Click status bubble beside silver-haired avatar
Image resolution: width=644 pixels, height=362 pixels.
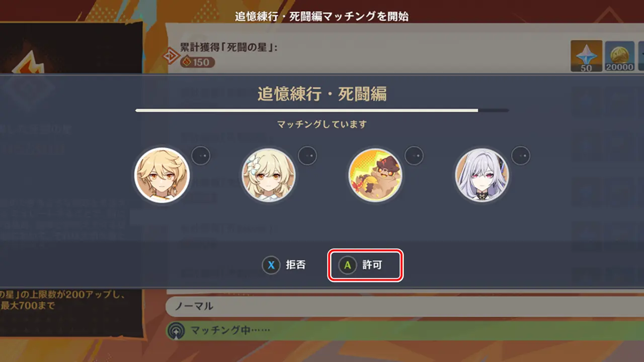coord(521,155)
